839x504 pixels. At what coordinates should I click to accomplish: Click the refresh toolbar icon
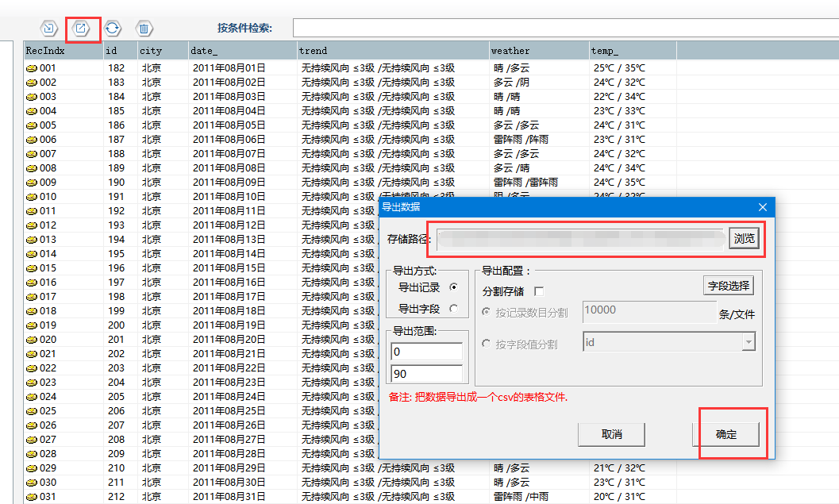coord(113,29)
